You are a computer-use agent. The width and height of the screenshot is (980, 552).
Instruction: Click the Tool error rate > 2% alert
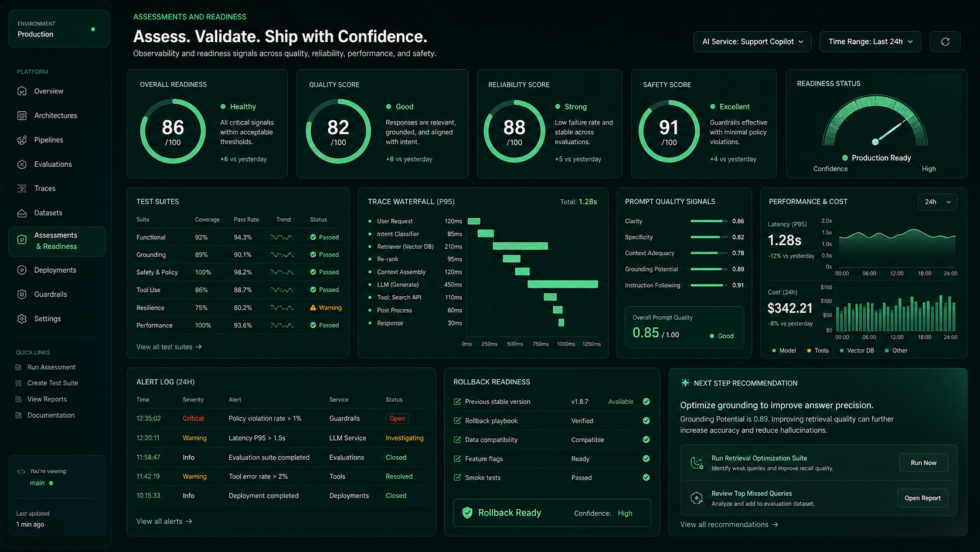point(258,476)
